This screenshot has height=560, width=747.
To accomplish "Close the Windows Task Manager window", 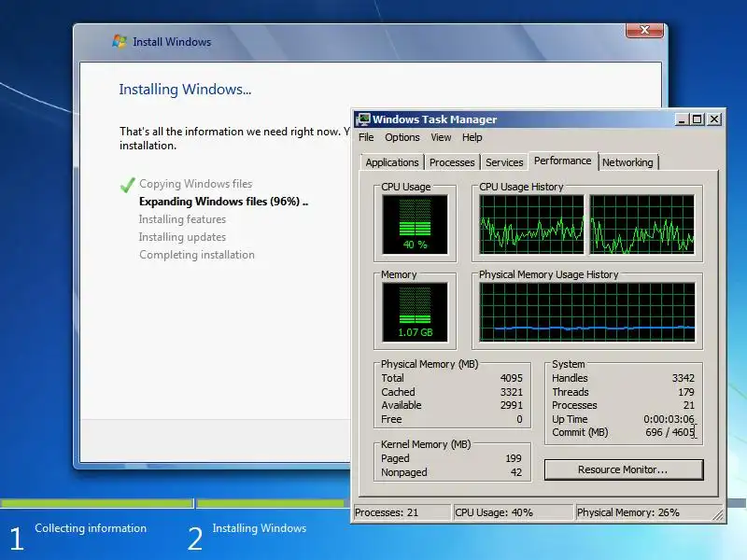I will [714, 119].
